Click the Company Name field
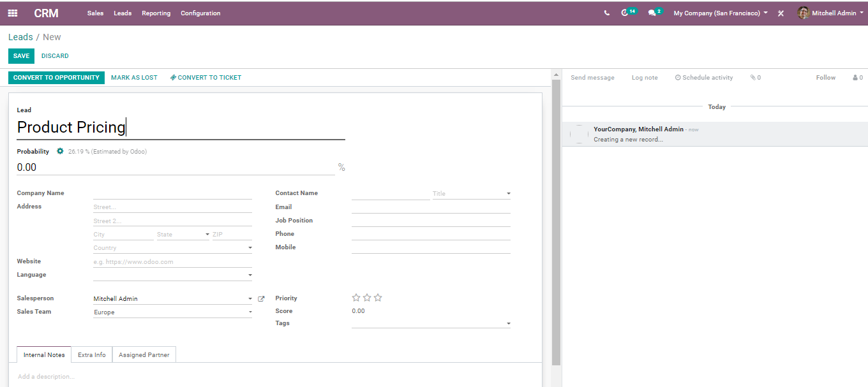The height and width of the screenshot is (387, 868). (x=172, y=193)
